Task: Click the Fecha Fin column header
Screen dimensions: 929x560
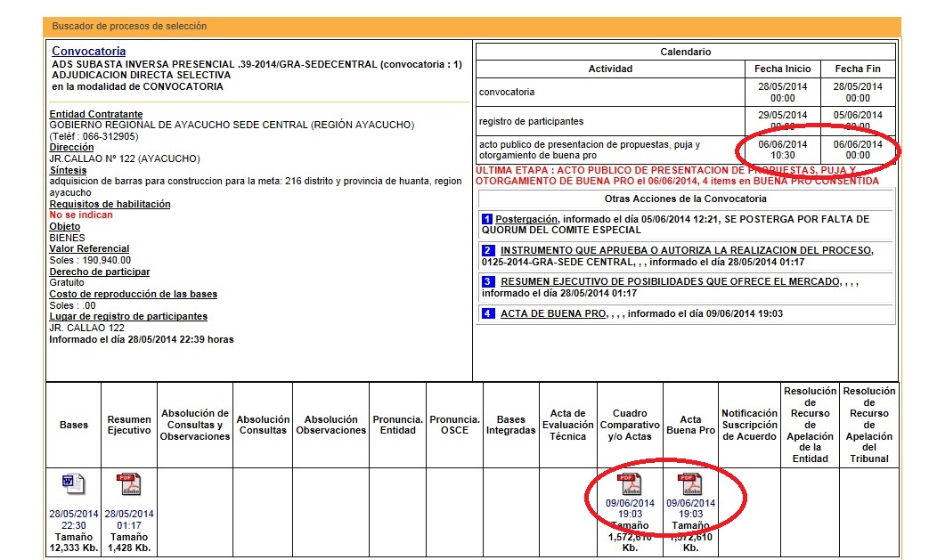Action: click(x=858, y=69)
